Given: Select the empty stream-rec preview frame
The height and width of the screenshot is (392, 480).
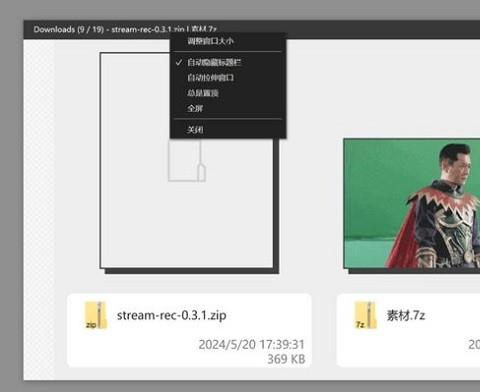Looking at the screenshot, I should [x=187, y=160].
